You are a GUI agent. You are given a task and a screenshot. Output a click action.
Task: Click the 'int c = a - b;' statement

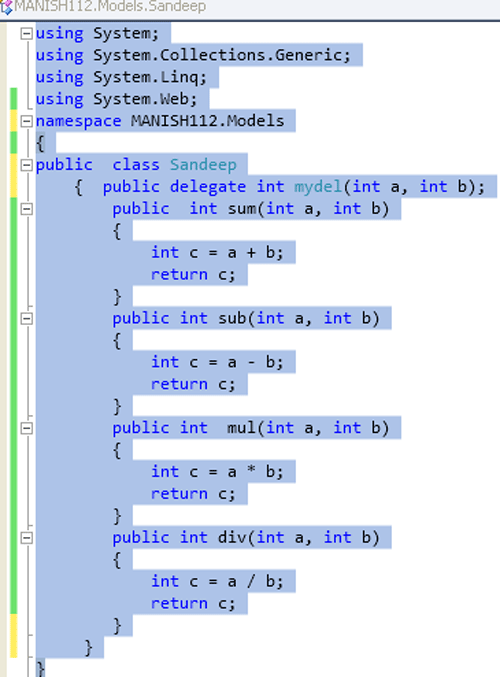click(x=217, y=362)
